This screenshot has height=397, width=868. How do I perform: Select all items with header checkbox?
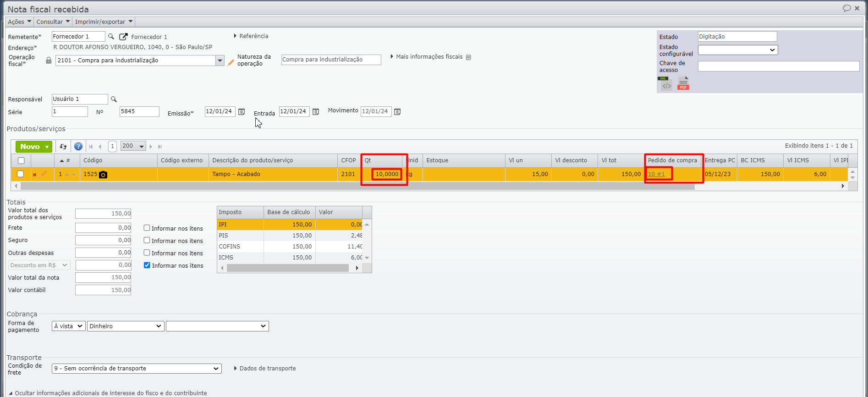point(21,160)
